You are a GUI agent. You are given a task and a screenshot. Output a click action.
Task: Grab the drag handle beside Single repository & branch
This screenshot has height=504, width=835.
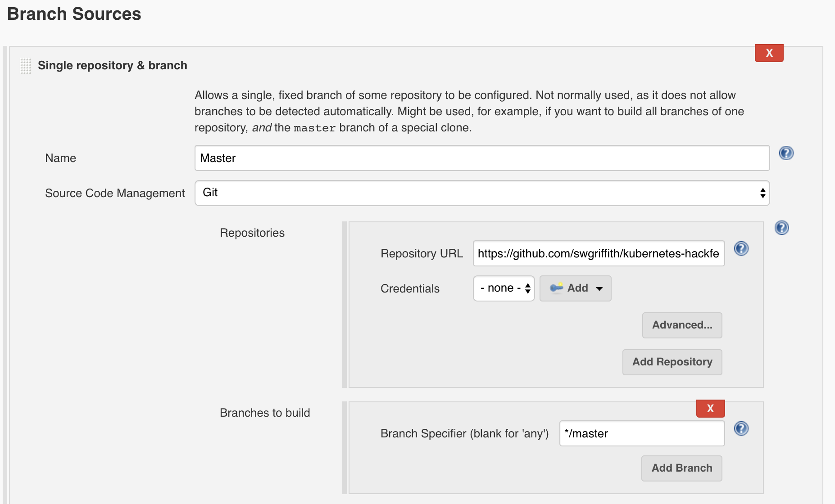click(x=26, y=66)
